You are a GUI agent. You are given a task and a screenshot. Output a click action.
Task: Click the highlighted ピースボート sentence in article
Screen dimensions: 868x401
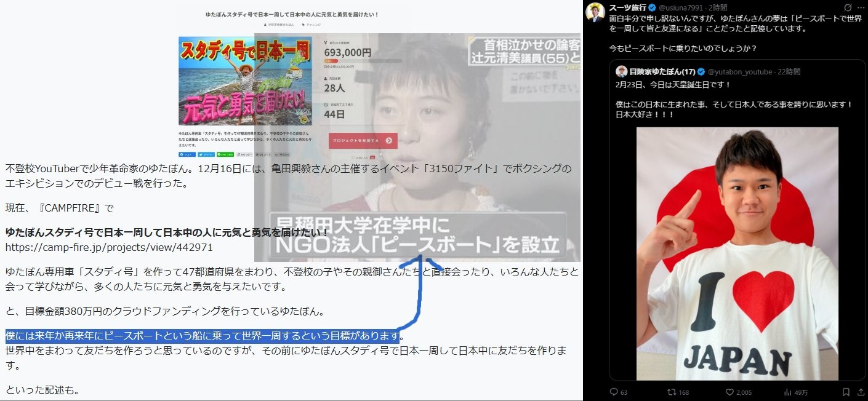tap(203, 336)
